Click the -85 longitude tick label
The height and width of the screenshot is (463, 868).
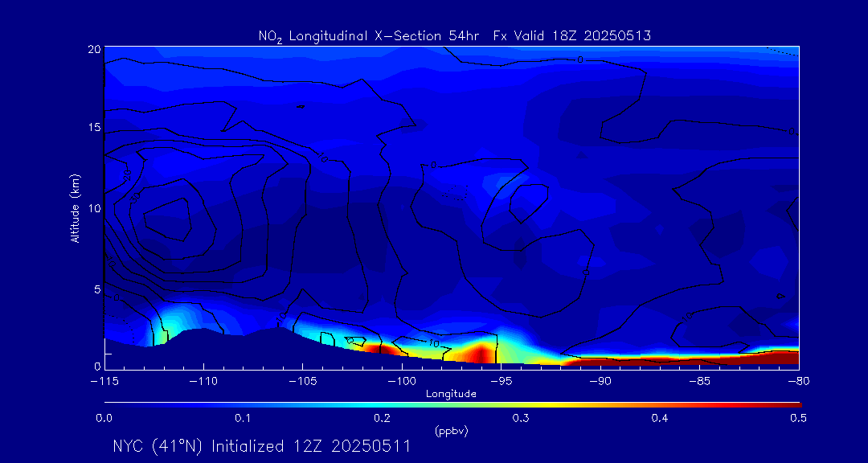[x=699, y=382]
